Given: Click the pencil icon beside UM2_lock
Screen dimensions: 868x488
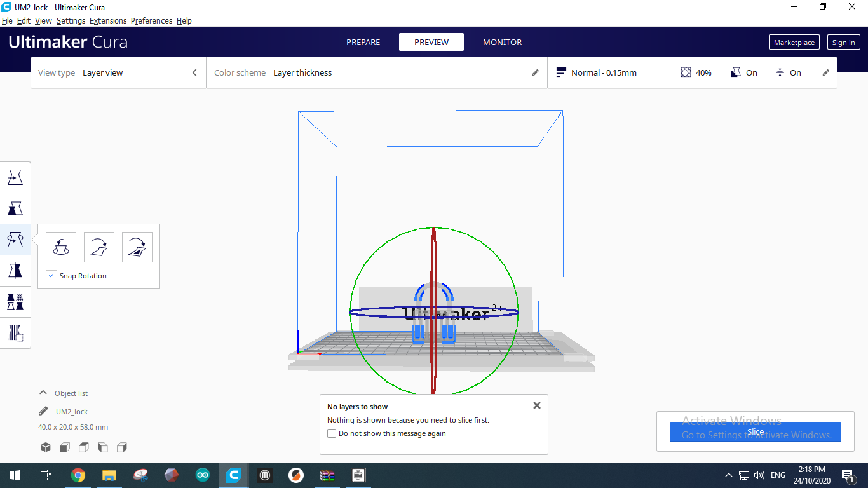Looking at the screenshot, I should [43, 411].
